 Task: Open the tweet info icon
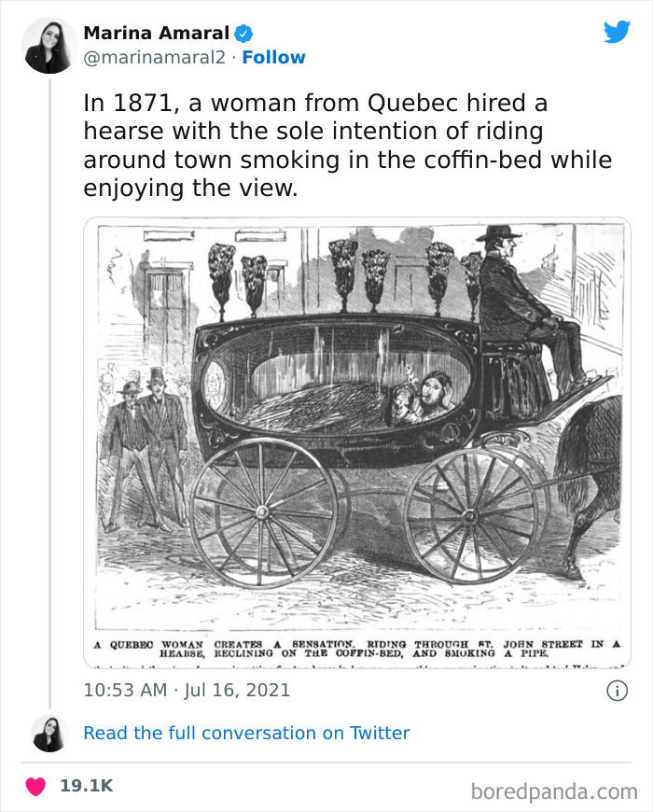point(616,691)
